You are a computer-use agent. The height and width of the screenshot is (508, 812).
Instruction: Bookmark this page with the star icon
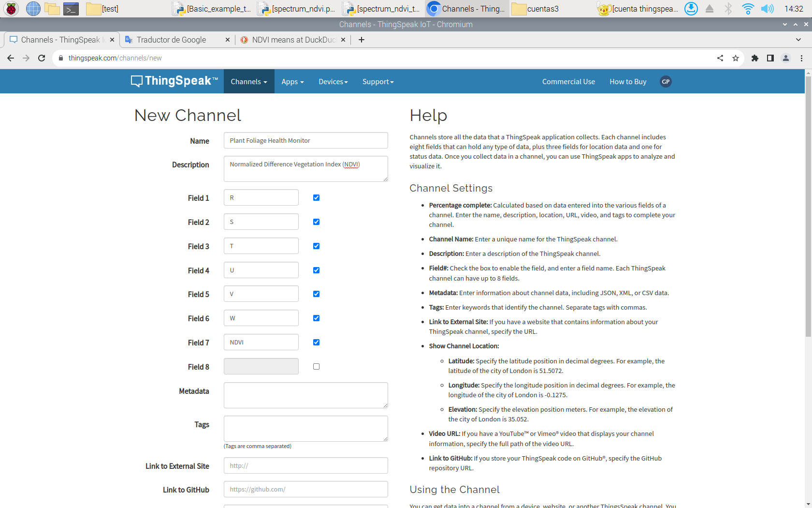736,58
